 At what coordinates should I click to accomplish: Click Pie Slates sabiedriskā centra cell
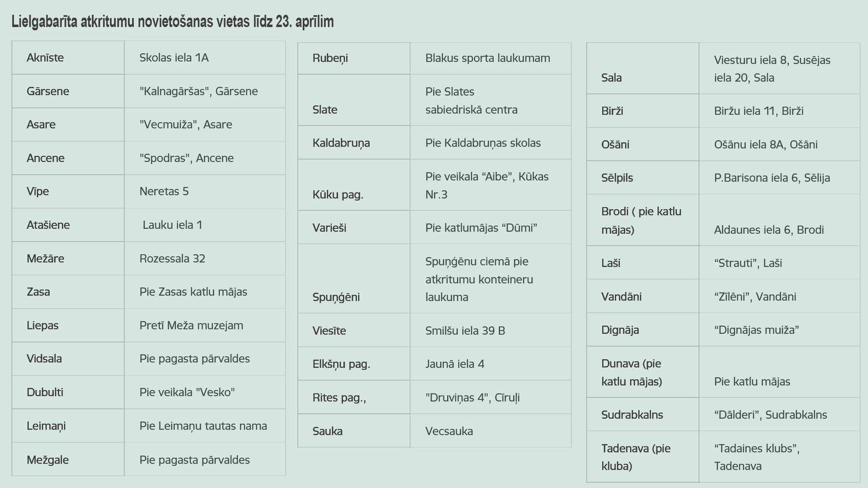[x=491, y=100]
